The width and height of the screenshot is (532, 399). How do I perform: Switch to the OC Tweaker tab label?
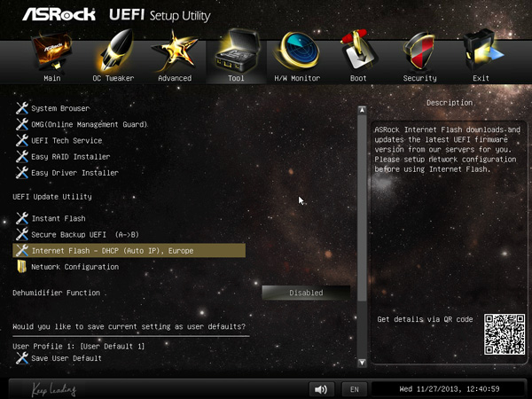tap(113, 78)
